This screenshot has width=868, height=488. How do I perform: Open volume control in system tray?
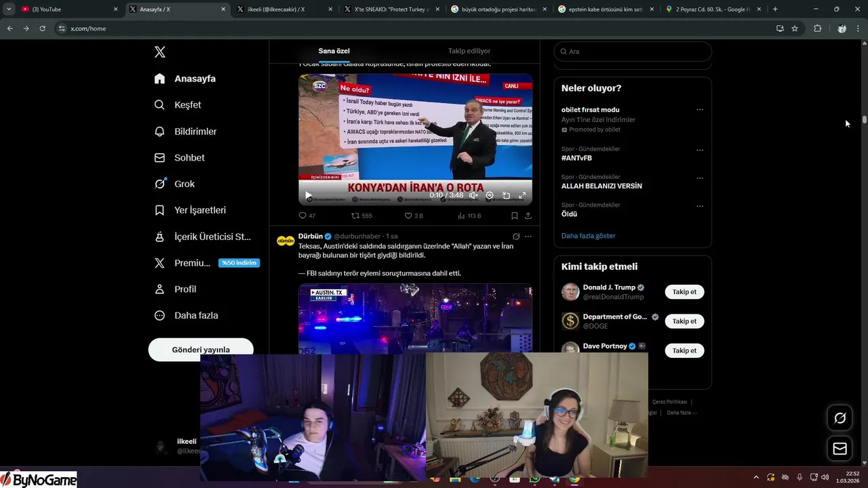click(x=825, y=477)
